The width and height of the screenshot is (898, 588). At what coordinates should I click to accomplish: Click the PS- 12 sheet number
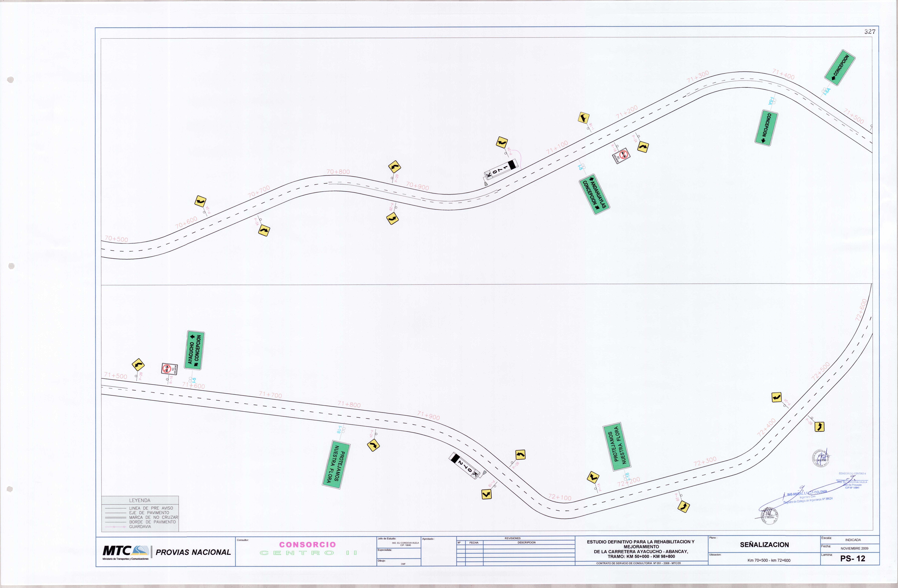(853, 559)
